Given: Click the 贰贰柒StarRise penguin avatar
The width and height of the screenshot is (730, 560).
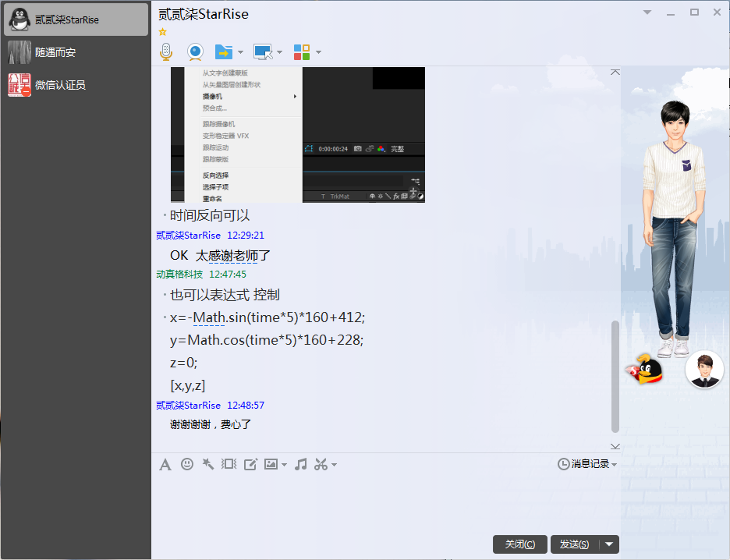Looking at the screenshot, I should (19, 19).
